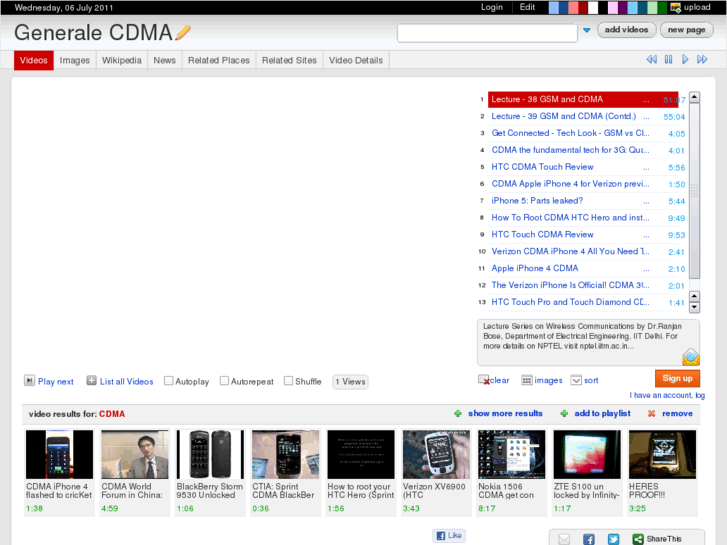Skip forward with the fast-forward control

702,59
